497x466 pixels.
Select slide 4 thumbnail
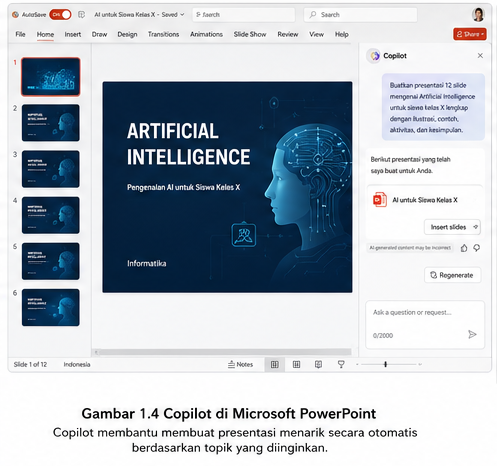coord(51,215)
